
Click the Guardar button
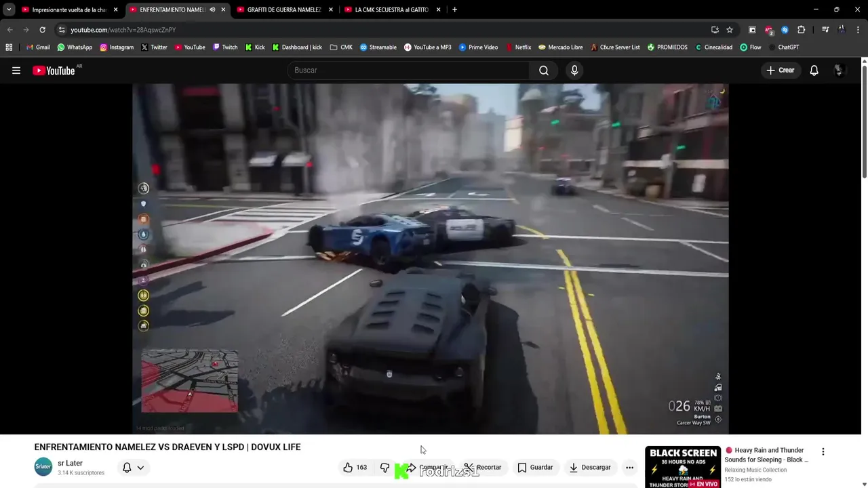536,467
